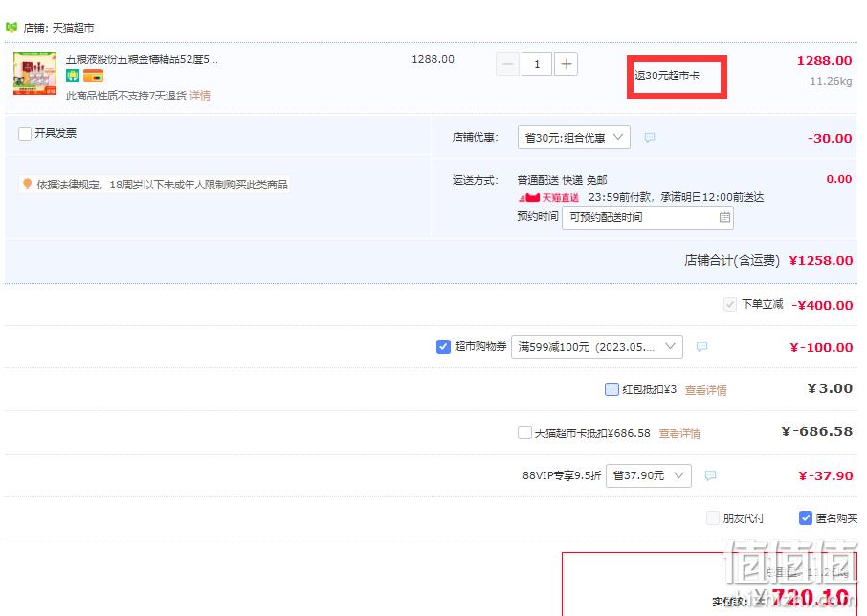The width and height of the screenshot is (867, 616).
Task: Click the Tmall Supermarket store icon
Action: tap(11, 27)
